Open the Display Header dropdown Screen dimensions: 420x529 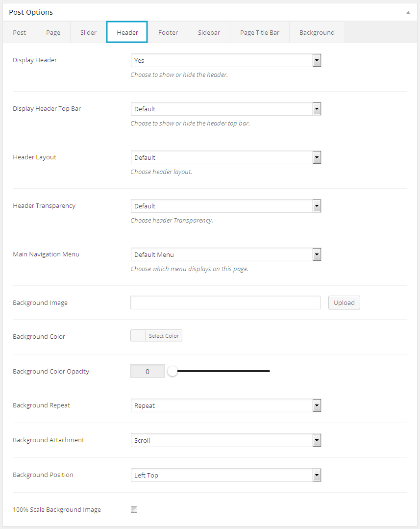225,60
